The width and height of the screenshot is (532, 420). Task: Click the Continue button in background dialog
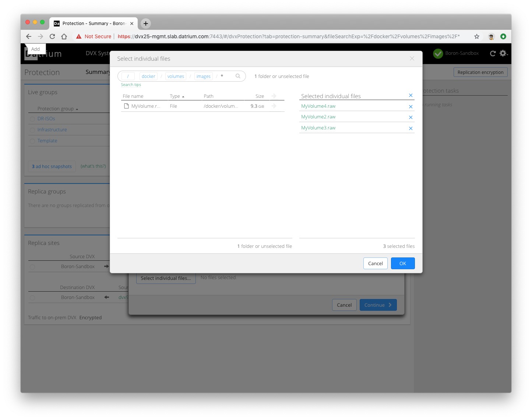pos(378,305)
